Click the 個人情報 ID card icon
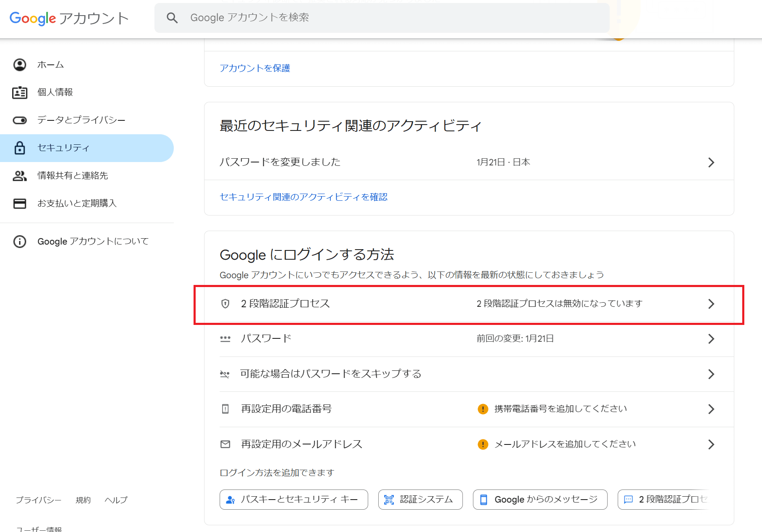Viewport: 762px width, 532px height. (20, 93)
